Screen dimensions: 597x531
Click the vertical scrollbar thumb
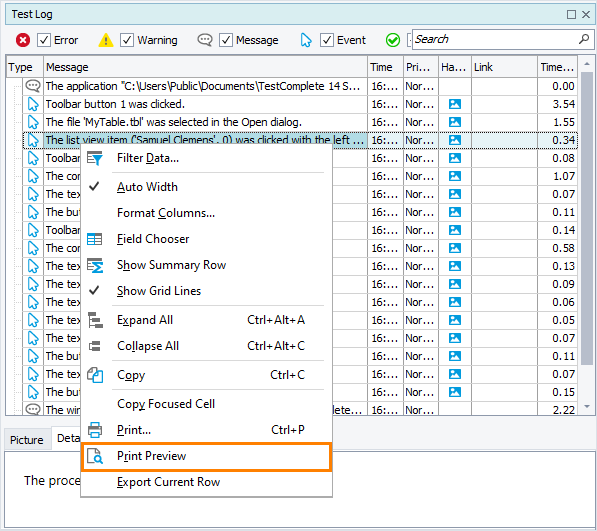pos(587,219)
